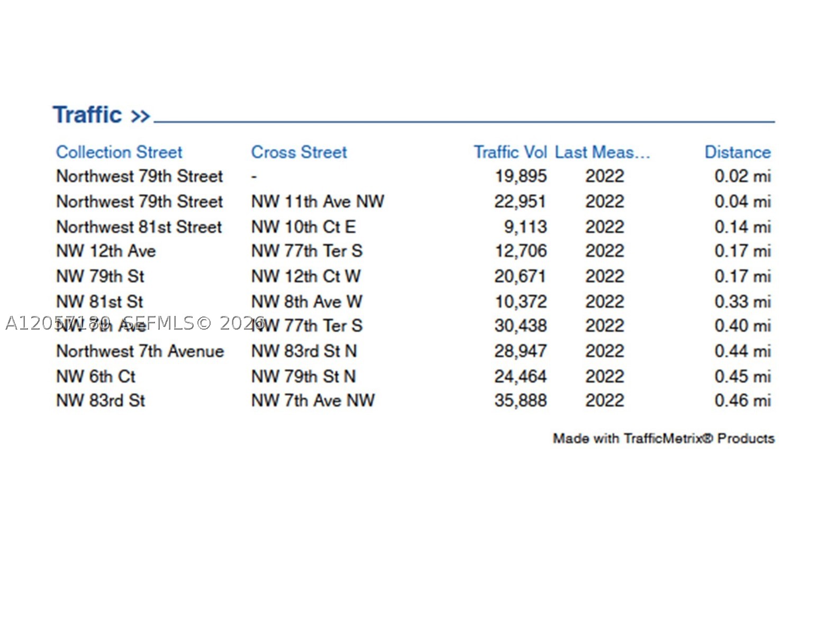Click the 0.46 mi distance value
The width and height of the screenshot is (834, 644).
(x=742, y=401)
